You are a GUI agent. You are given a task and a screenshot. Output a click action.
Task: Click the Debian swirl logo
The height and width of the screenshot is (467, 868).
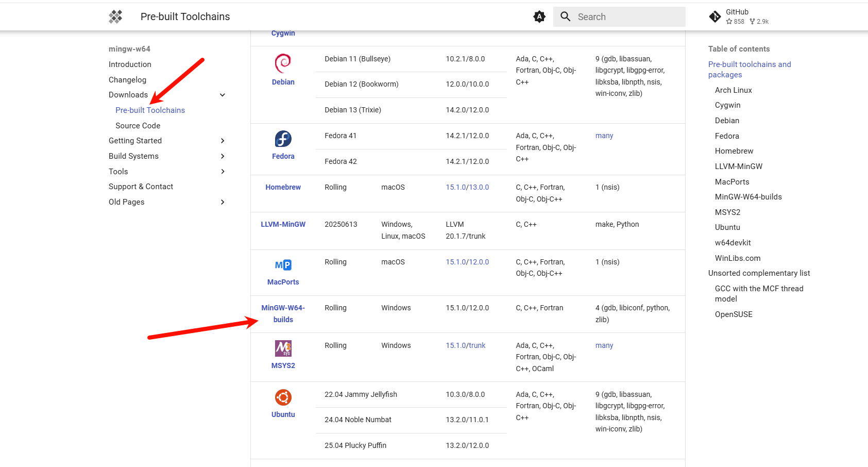283,63
